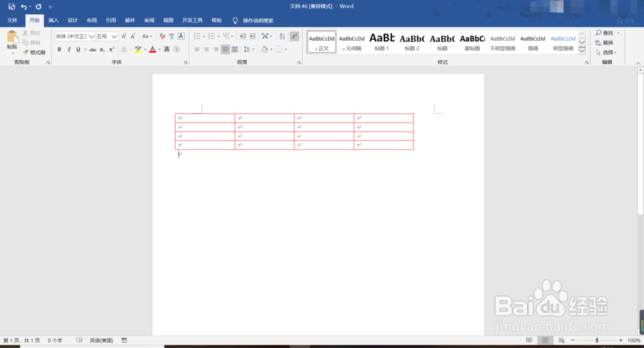
Task: Toggle Justify alignment
Action: pyautogui.click(x=225, y=50)
